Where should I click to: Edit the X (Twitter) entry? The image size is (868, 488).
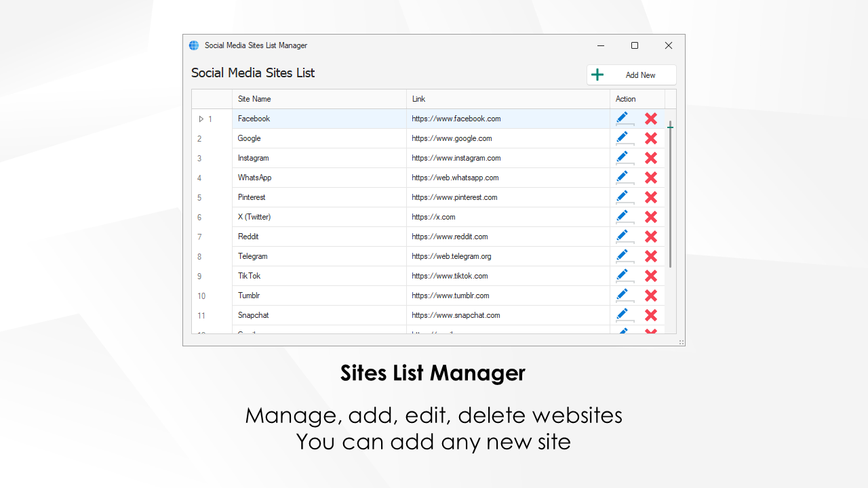(x=623, y=217)
